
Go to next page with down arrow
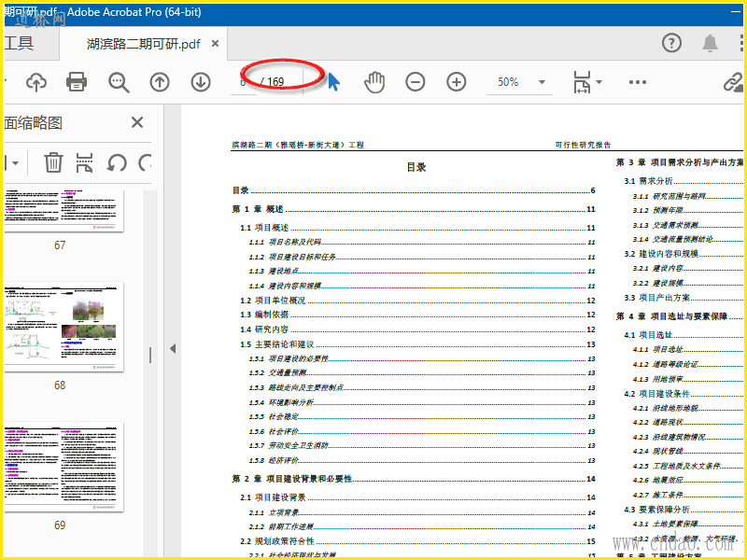201,82
